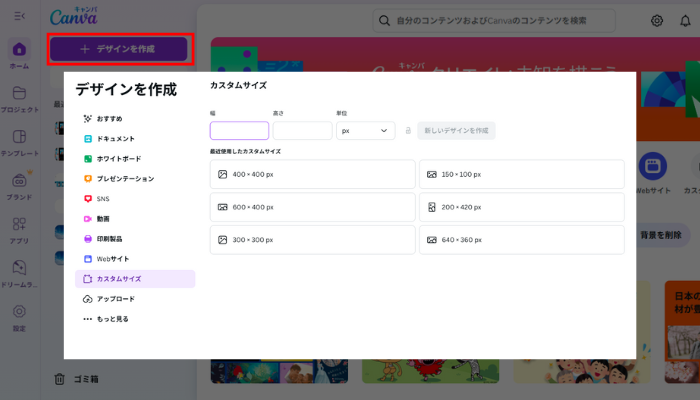Go to ホーム in the left sidebar
The image size is (700, 400).
tap(19, 54)
